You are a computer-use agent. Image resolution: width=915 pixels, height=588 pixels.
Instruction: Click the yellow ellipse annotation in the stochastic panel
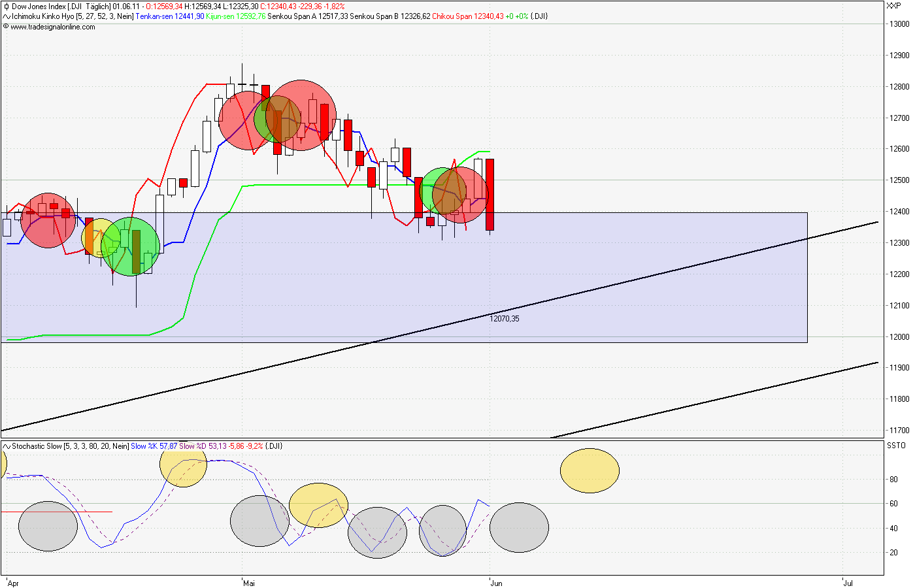589,469
